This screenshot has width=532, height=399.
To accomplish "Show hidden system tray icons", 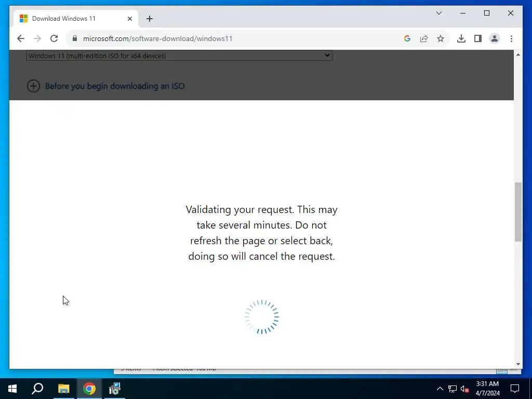I will point(440,389).
